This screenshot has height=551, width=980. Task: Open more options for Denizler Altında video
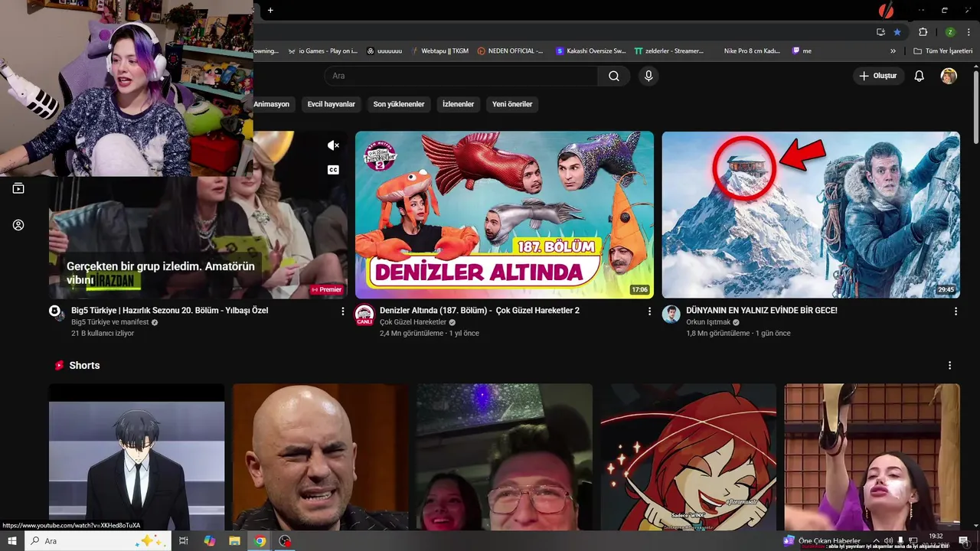coord(649,311)
